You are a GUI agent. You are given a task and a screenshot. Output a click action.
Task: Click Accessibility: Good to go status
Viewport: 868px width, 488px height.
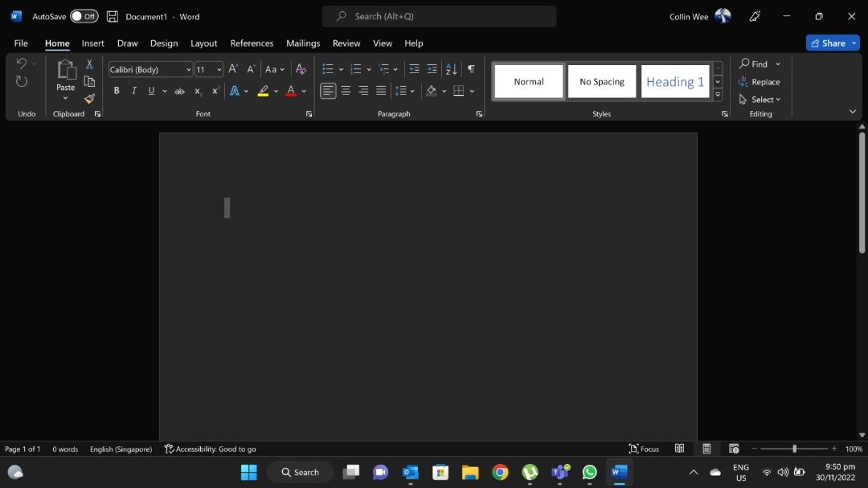[211, 449]
